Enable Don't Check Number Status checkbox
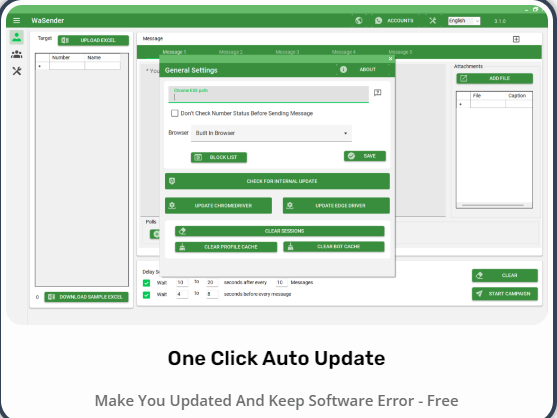This screenshot has width=557, height=418. tap(174, 113)
